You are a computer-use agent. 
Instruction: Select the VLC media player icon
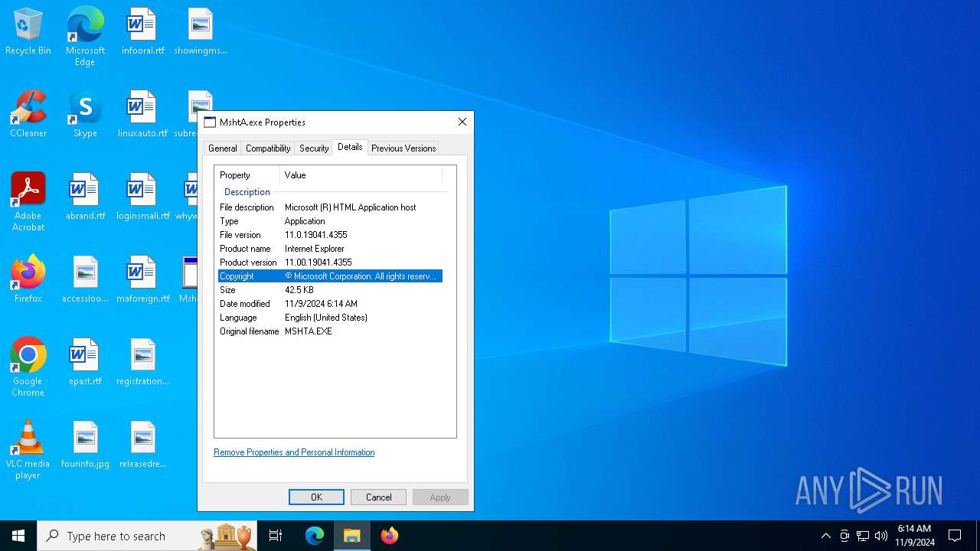[x=28, y=448]
